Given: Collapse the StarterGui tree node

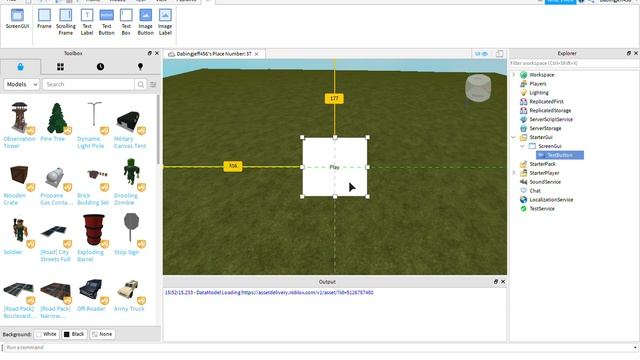Looking at the screenshot, I should [514, 137].
